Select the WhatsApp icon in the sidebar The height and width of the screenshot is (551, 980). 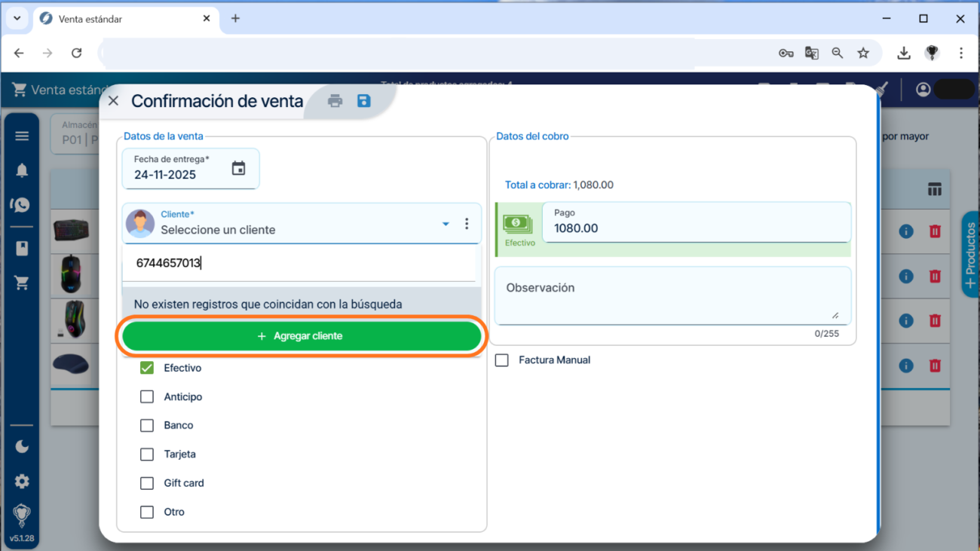(x=22, y=204)
